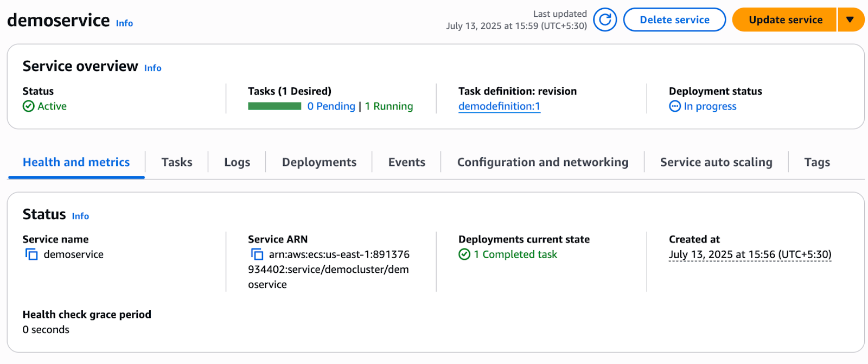
Task: Copy the service name demoservice icon
Action: 31,254
